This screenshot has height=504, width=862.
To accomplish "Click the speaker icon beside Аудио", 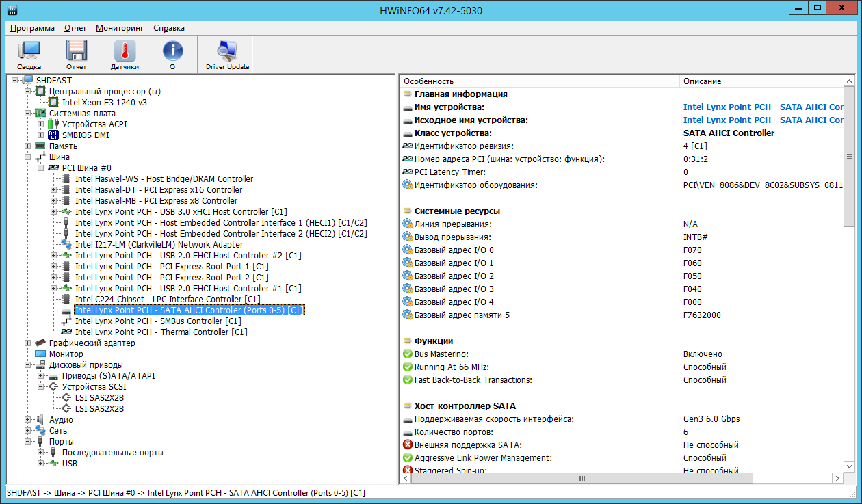I will (x=40, y=420).
